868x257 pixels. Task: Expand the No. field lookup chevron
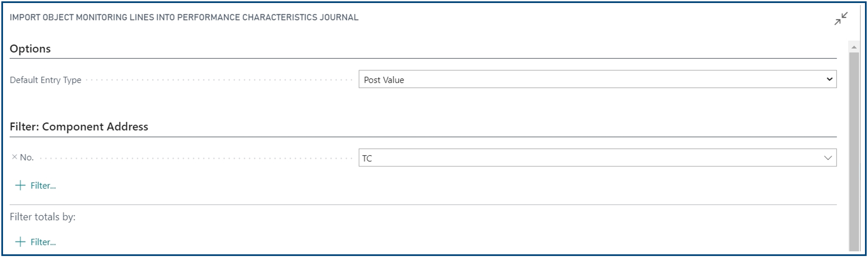click(x=828, y=158)
